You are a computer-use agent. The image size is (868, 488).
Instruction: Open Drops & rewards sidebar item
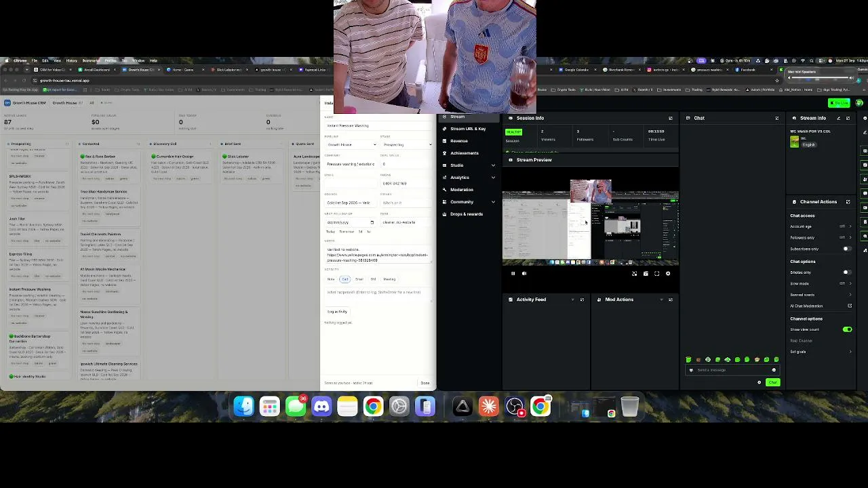click(467, 214)
